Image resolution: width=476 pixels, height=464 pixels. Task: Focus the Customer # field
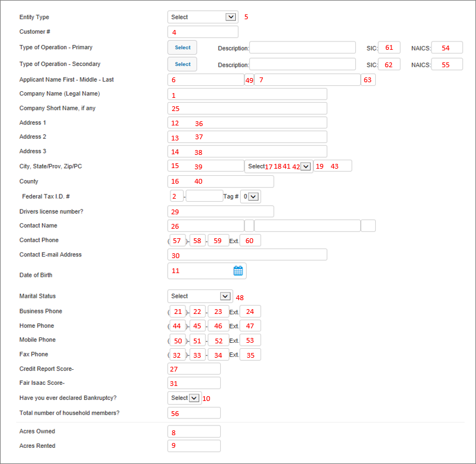203,32
